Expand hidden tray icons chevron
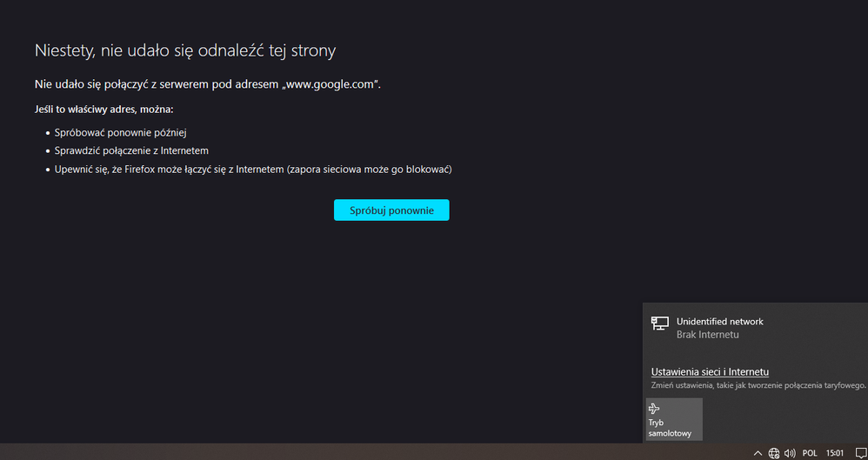This screenshot has width=868, height=460. (x=758, y=453)
